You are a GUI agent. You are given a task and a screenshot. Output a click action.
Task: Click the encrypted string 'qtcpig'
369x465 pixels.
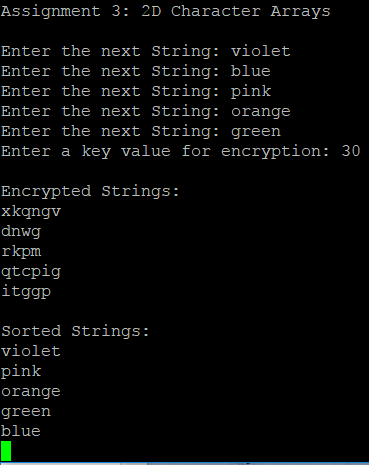[x=31, y=272]
